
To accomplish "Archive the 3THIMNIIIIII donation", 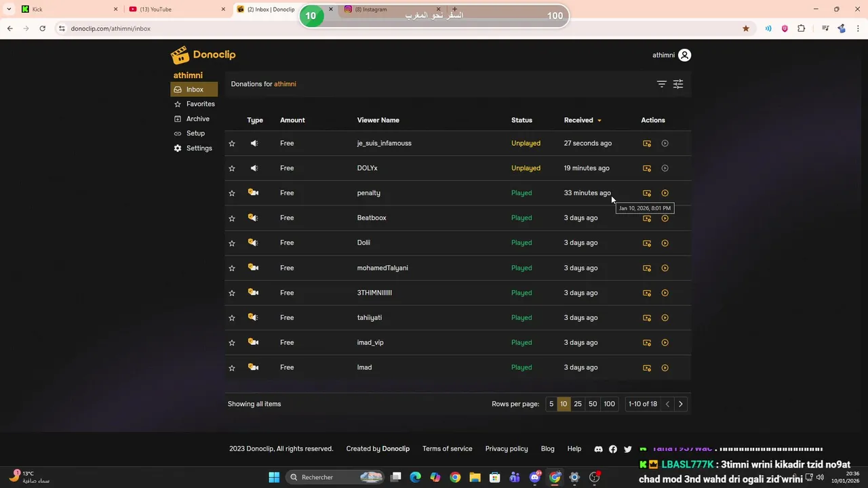I will point(647,293).
